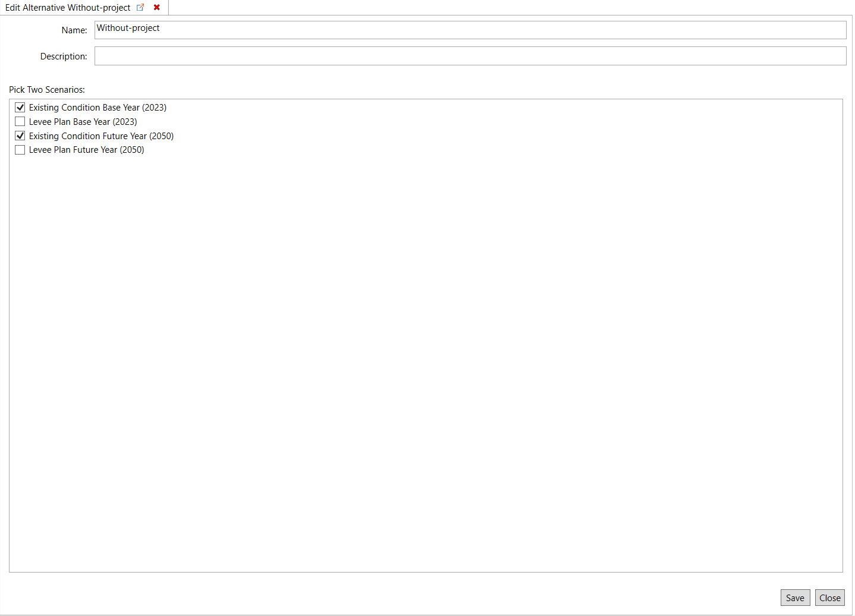The image size is (855, 616).
Task: Focus the empty Description input box
Action: pos(470,56)
